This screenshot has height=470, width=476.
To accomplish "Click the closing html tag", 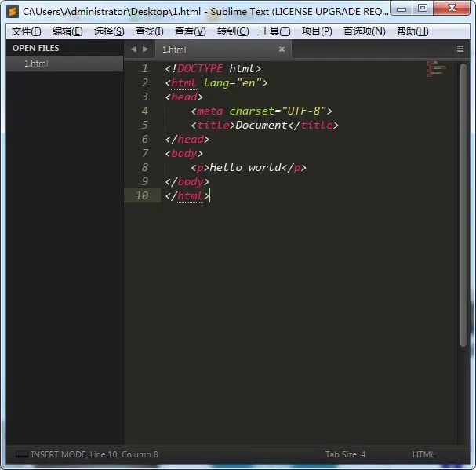I will coord(187,195).
